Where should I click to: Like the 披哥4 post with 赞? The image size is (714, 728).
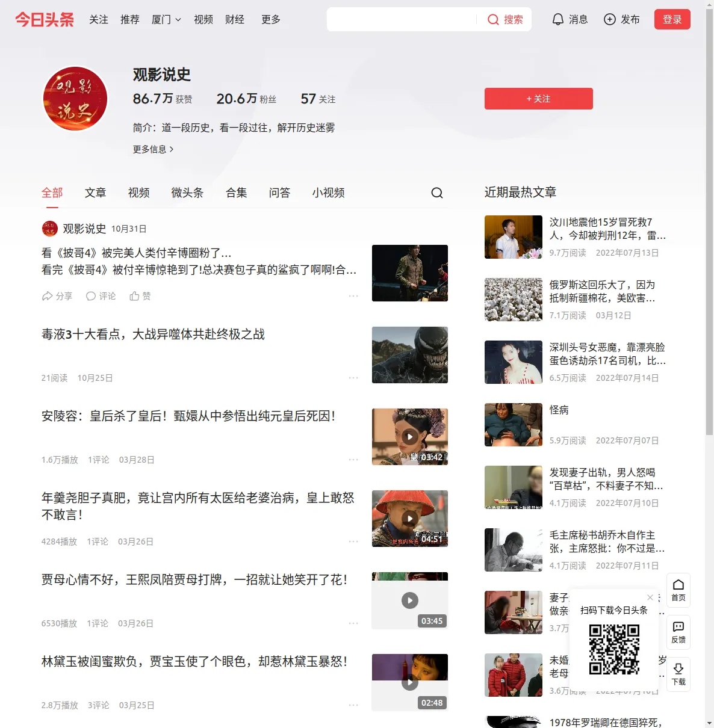click(x=140, y=296)
